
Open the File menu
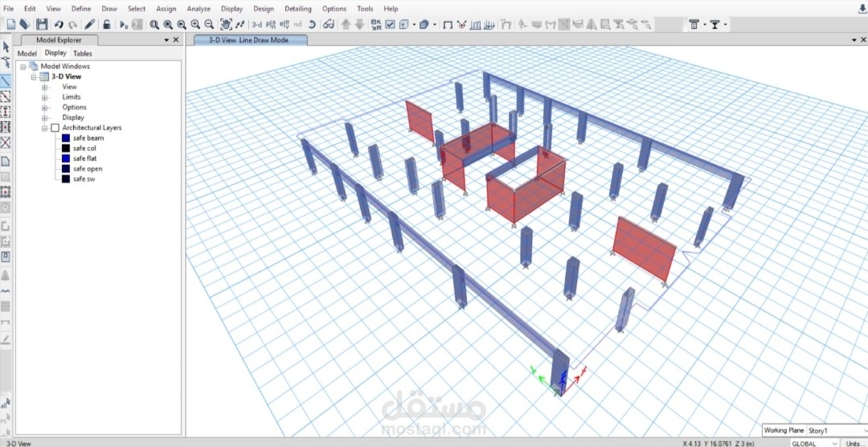click(9, 9)
